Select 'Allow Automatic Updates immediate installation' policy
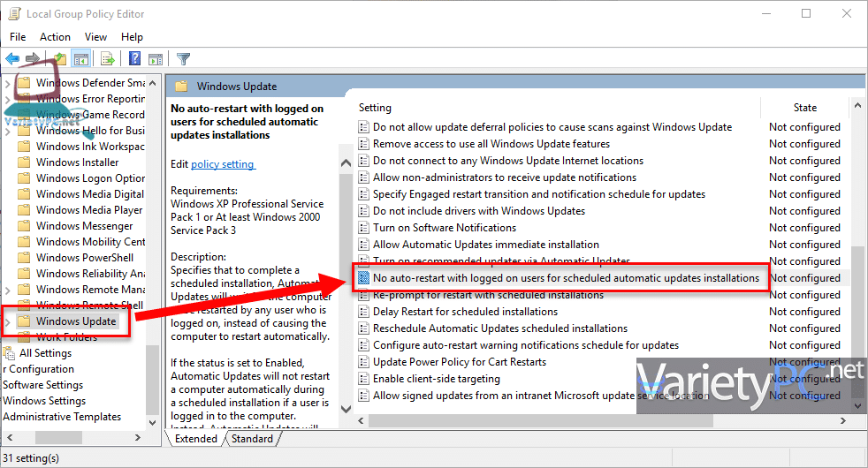Image resolution: width=868 pixels, height=468 pixels. 486,245
